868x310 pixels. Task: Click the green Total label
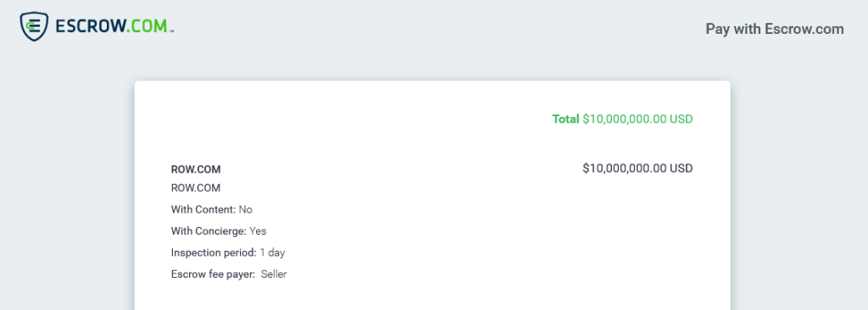(565, 119)
